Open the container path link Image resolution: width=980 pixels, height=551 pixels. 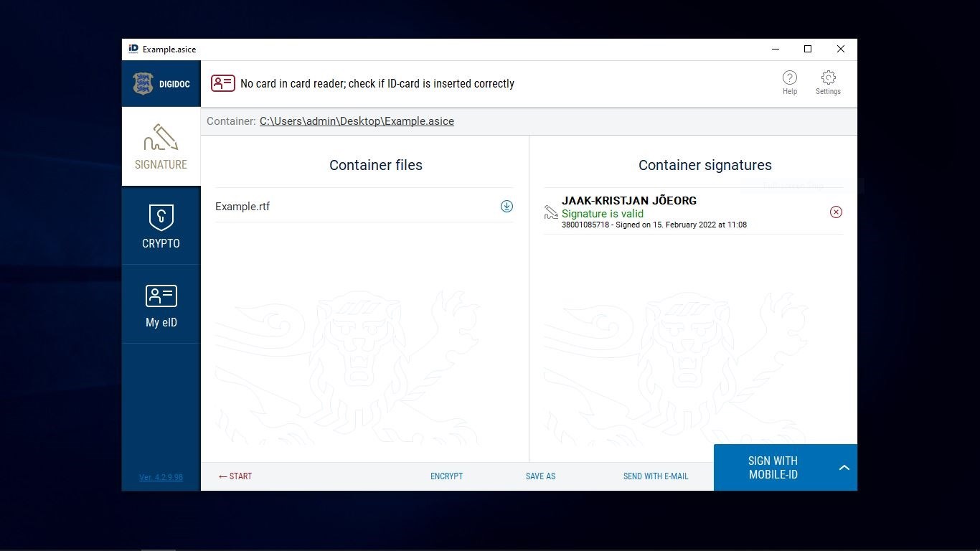[357, 121]
